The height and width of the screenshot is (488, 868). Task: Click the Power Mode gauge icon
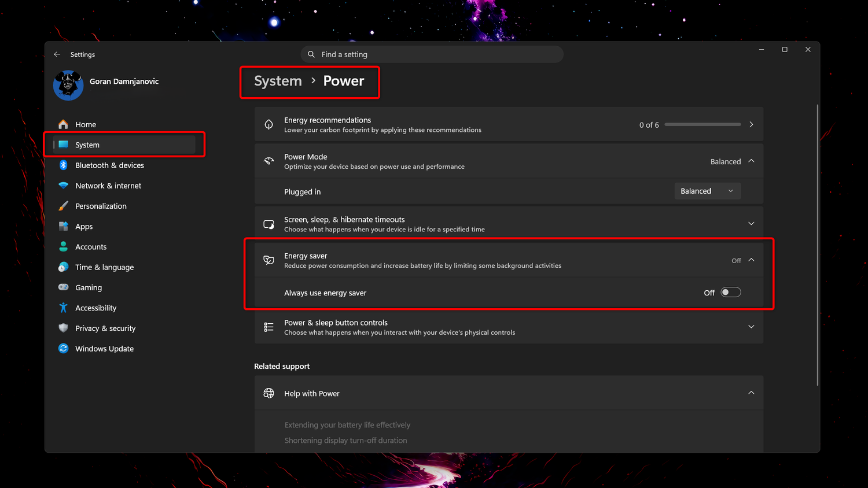pyautogui.click(x=269, y=161)
